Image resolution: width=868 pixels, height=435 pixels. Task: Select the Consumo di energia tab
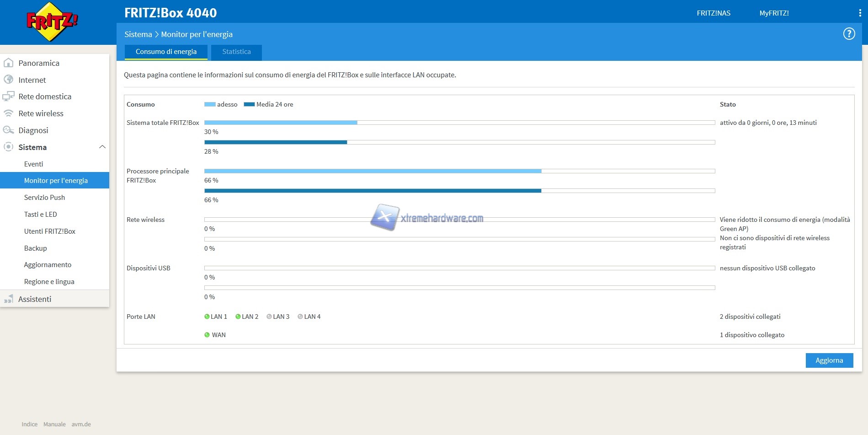(x=166, y=52)
